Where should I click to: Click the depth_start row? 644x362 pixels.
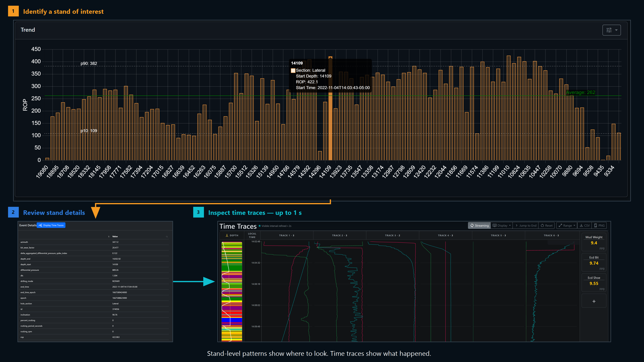[94, 264]
